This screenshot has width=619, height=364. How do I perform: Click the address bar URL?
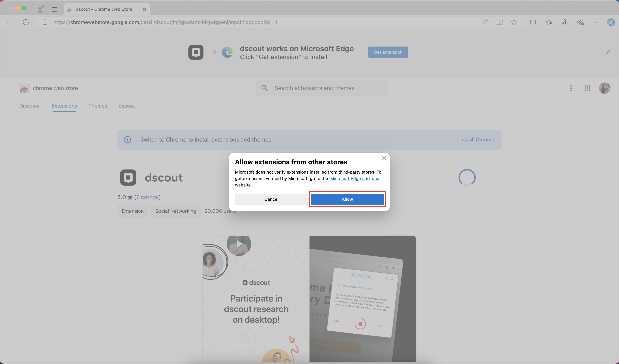[165, 22]
